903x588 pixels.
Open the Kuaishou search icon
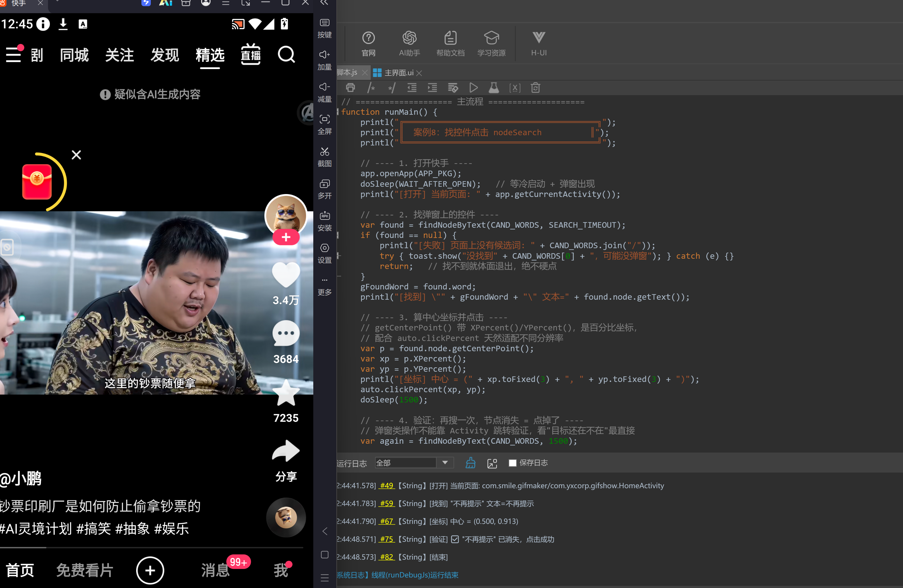click(286, 55)
